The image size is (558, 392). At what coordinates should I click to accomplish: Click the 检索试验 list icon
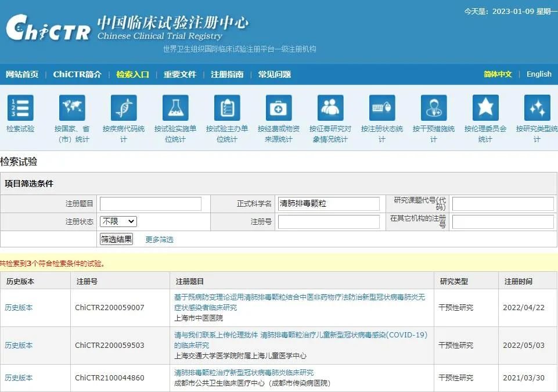[20, 108]
